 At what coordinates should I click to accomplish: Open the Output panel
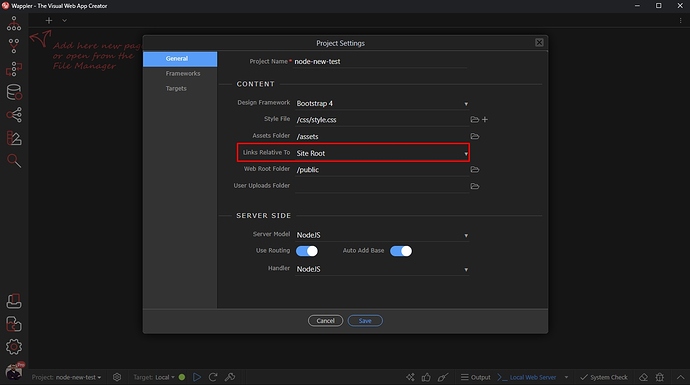[476, 377]
